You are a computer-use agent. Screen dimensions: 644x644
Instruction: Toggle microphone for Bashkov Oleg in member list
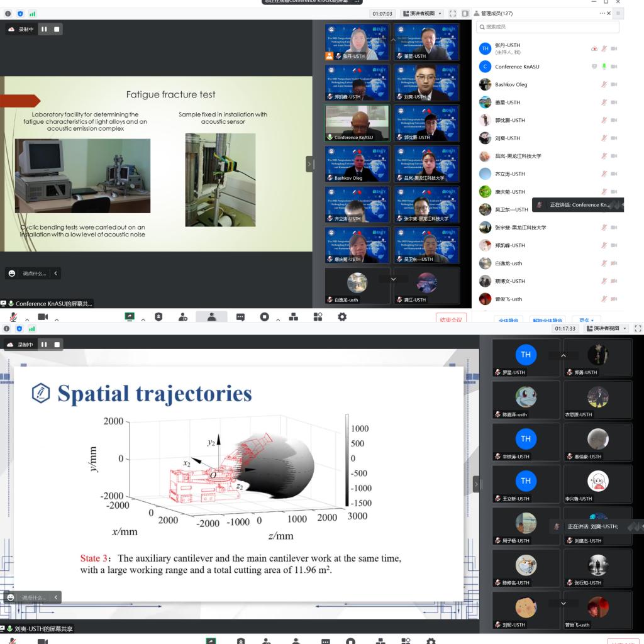coord(604,84)
